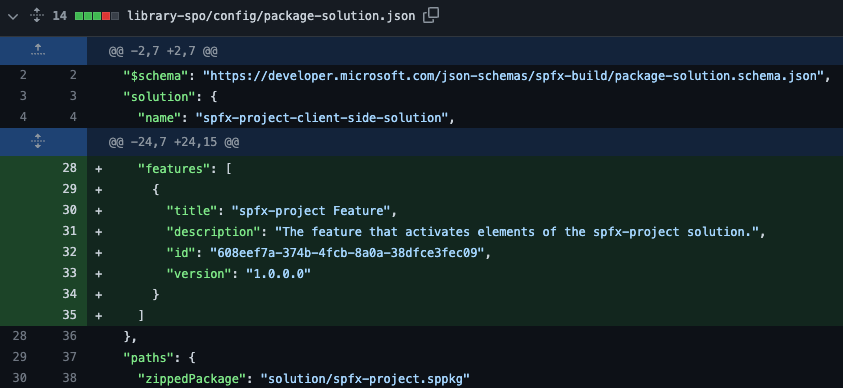Screen dimensions: 843x388
Task: Expand hidden lines above first hunk
Action: pos(37,51)
